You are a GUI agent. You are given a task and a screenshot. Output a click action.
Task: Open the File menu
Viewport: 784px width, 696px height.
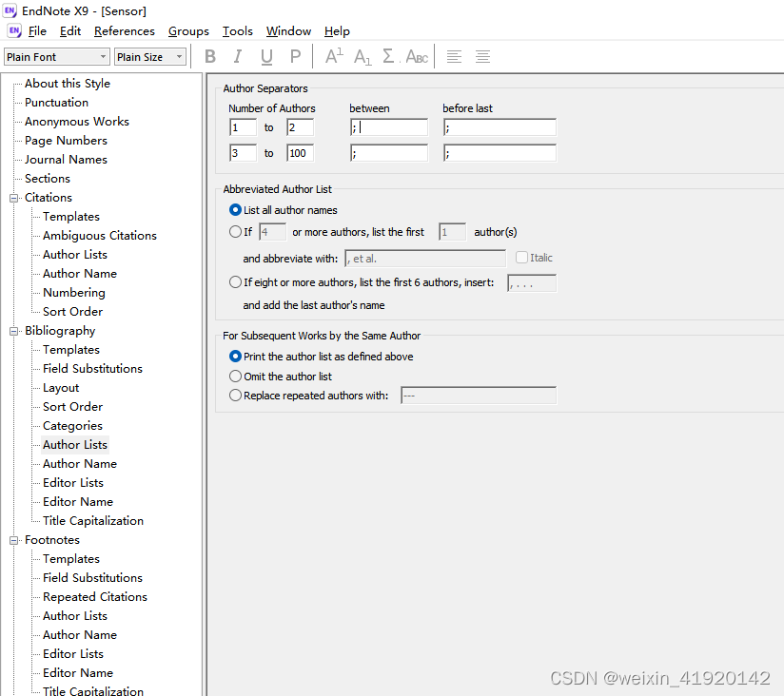tap(37, 31)
